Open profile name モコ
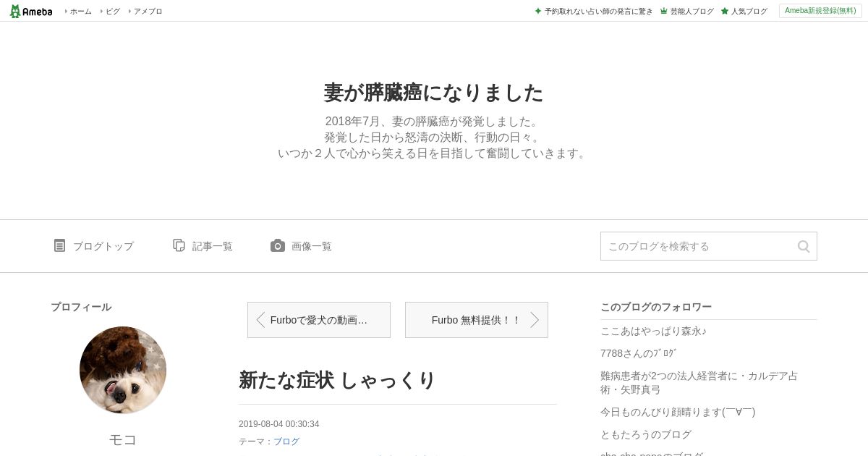Screen dimensions: 868x456 click(123, 439)
